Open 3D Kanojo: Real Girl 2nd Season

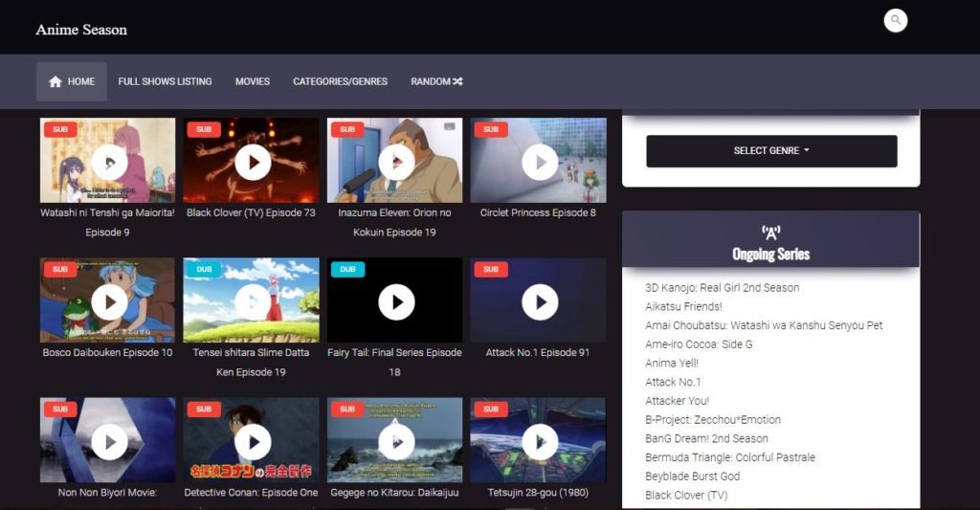tap(723, 287)
